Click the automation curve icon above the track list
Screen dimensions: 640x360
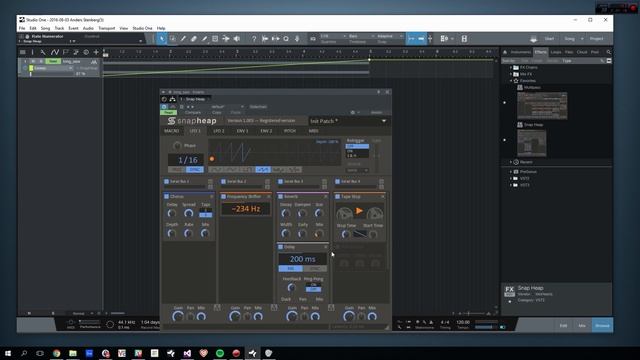[x=54, y=52]
